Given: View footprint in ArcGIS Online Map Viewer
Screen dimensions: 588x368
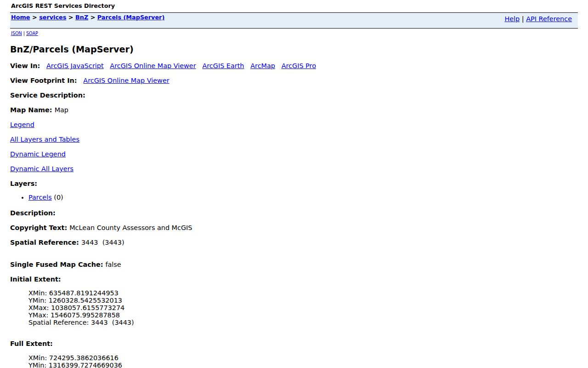Looking at the screenshot, I should click(126, 80).
